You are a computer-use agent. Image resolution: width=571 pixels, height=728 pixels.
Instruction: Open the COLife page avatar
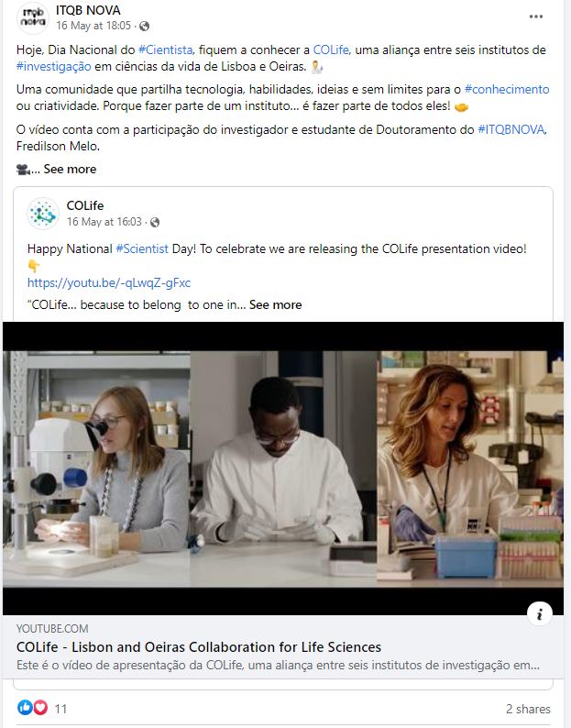(43, 214)
